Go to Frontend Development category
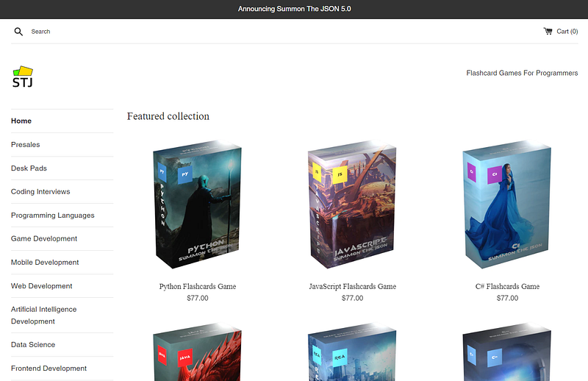The height and width of the screenshot is (381, 588). click(x=49, y=368)
